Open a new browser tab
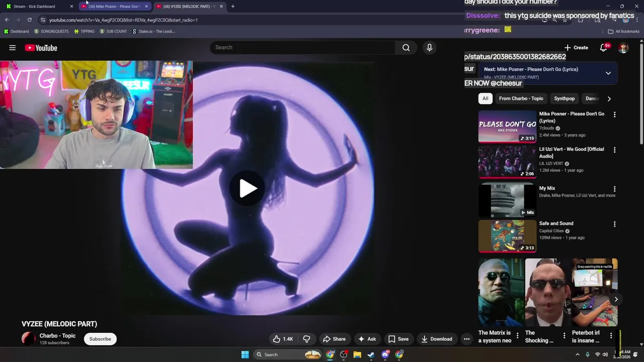The height and width of the screenshot is (362, 644). point(233,6)
